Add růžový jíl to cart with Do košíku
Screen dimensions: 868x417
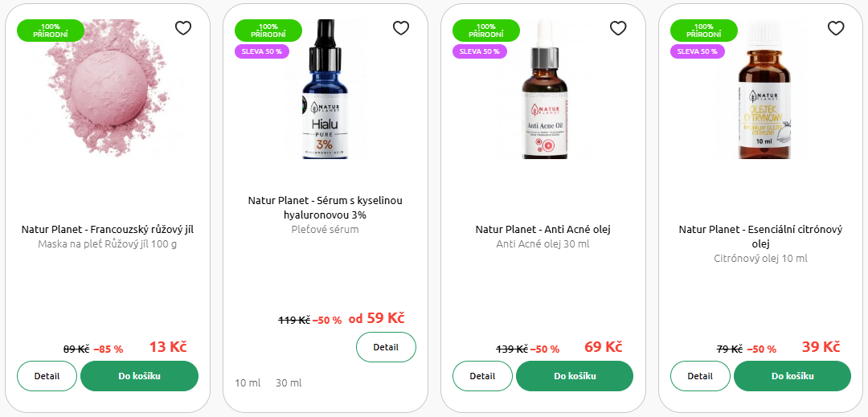[x=140, y=376]
